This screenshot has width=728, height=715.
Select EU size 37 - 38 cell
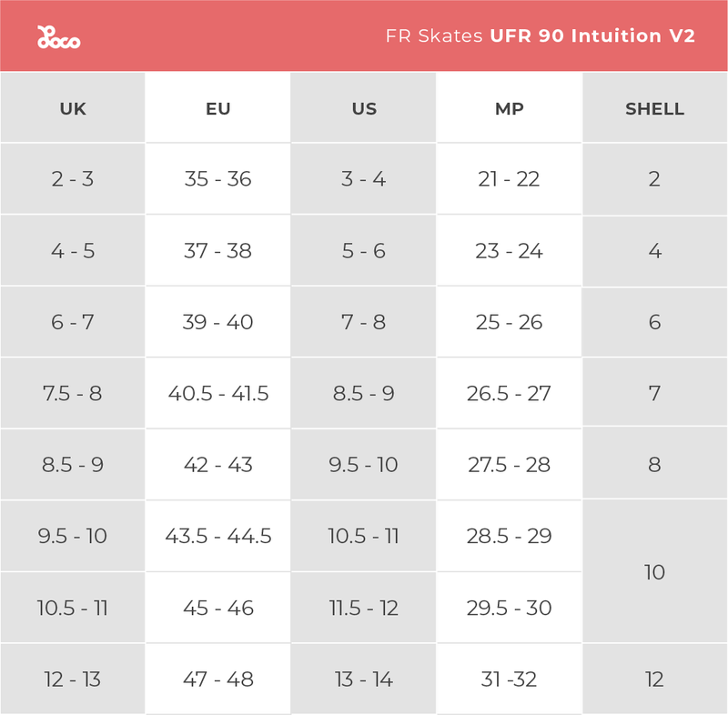pyautogui.click(x=218, y=250)
